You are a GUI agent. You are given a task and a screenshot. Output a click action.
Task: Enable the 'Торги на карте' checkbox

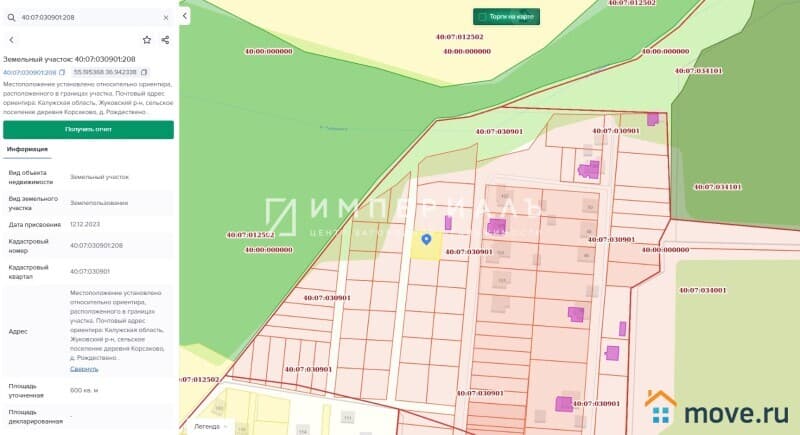coord(482,17)
